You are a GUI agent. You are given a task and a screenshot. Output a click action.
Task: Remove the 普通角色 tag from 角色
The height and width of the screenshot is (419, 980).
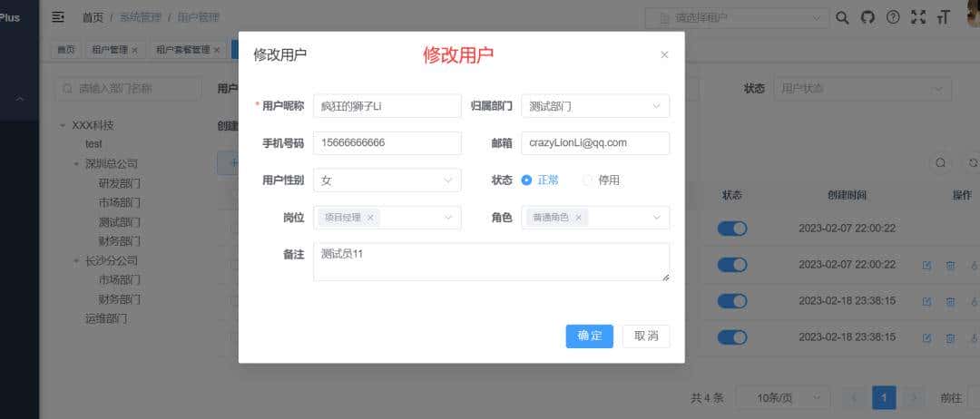point(578,218)
